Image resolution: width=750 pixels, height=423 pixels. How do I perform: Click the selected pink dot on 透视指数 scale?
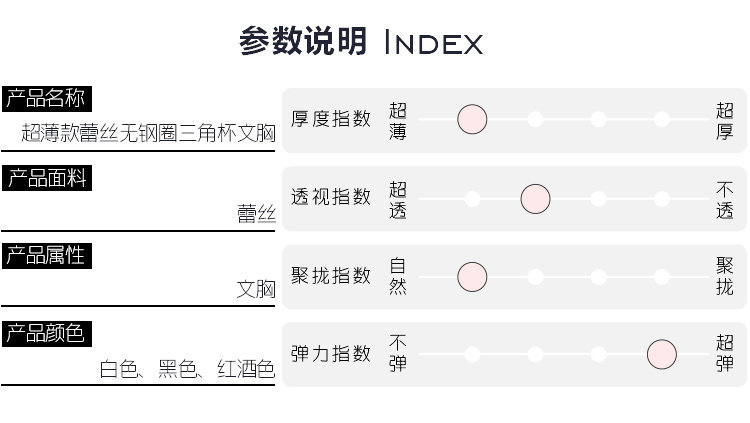[535, 199]
